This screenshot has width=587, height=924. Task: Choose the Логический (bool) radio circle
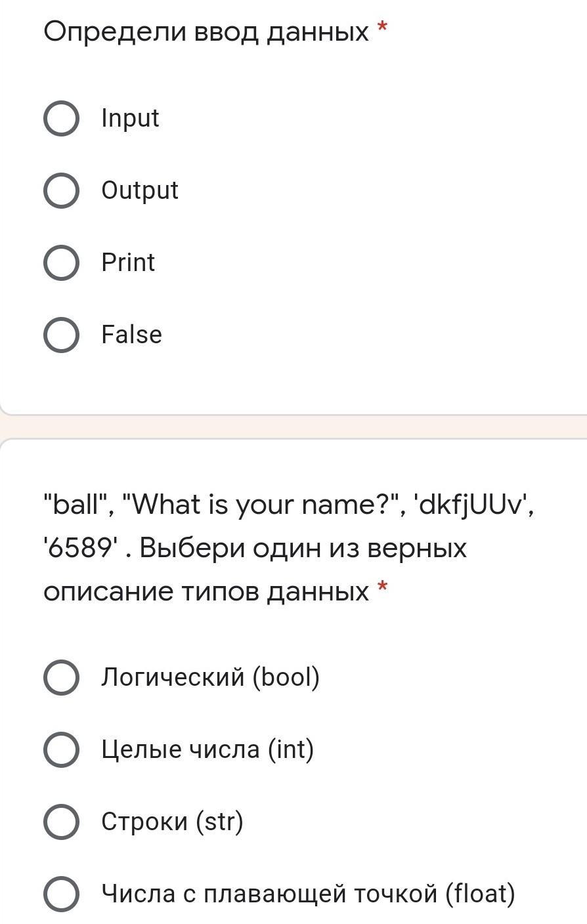pyautogui.click(x=61, y=677)
